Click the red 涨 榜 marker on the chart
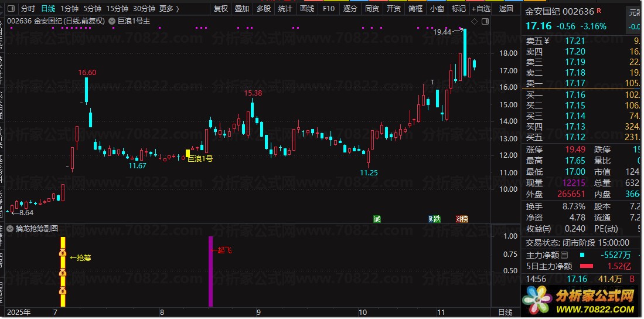Viewport: 644px width, 319px height. [x=462, y=219]
